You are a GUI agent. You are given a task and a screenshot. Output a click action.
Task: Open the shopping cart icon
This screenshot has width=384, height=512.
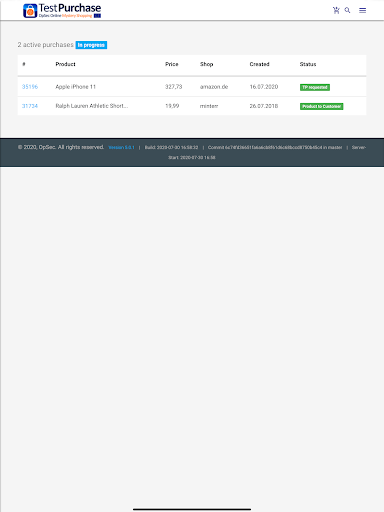pos(336,10)
